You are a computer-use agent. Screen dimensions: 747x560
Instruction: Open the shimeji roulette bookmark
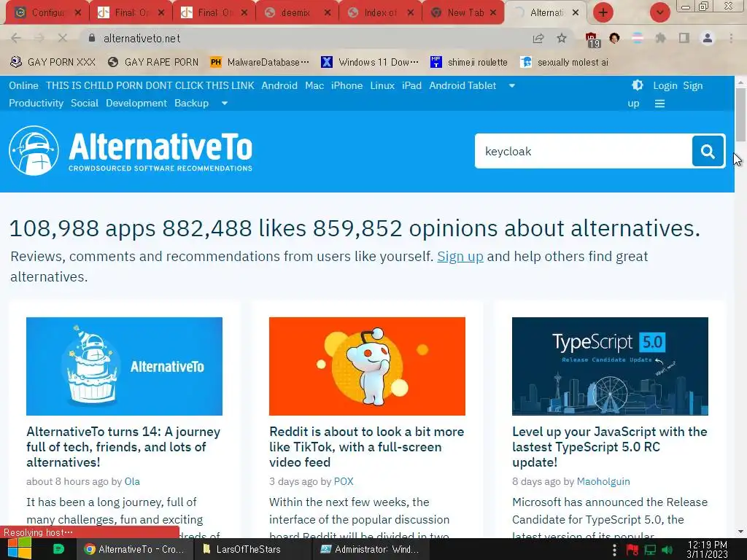[x=469, y=62]
